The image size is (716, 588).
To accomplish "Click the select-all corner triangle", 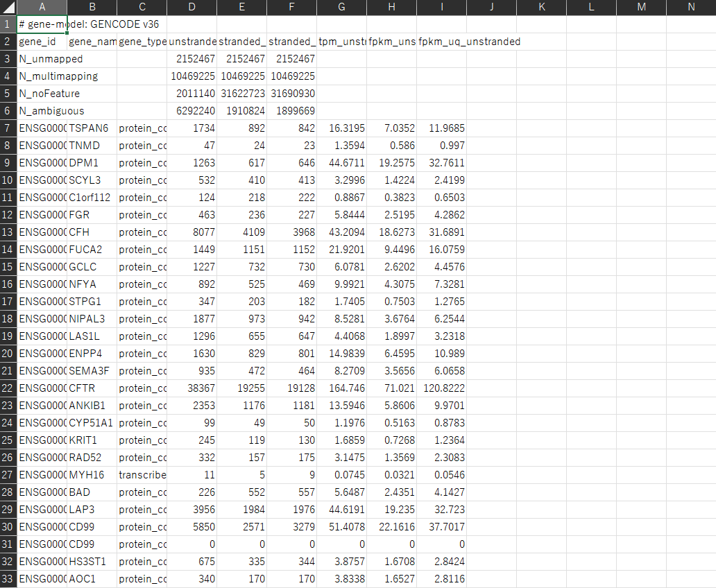I will coord(8,7).
